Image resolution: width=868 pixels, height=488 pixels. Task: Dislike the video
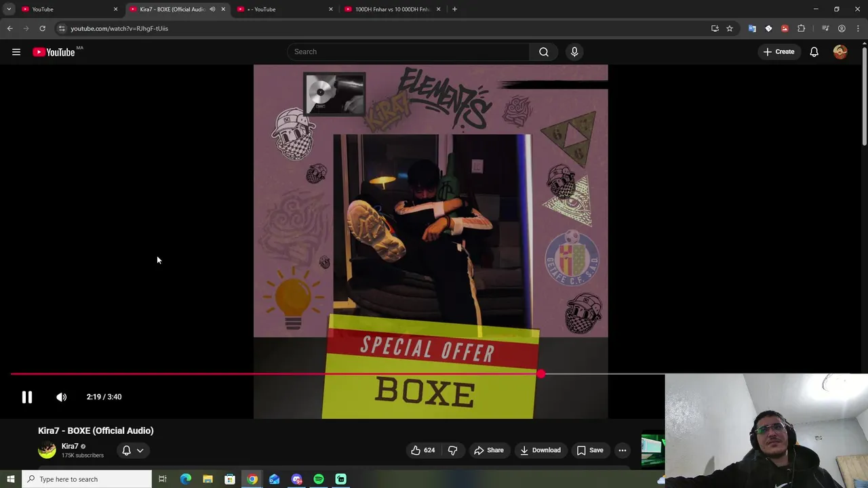pos(452,450)
